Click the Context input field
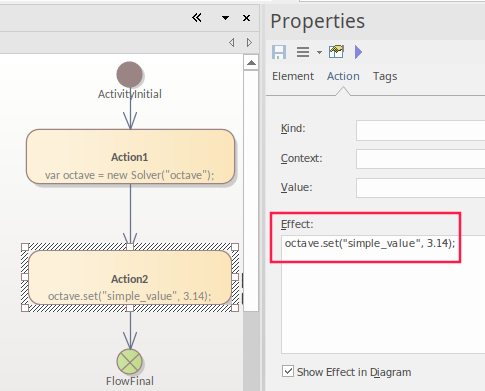This screenshot has height=391, width=485. 420,159
